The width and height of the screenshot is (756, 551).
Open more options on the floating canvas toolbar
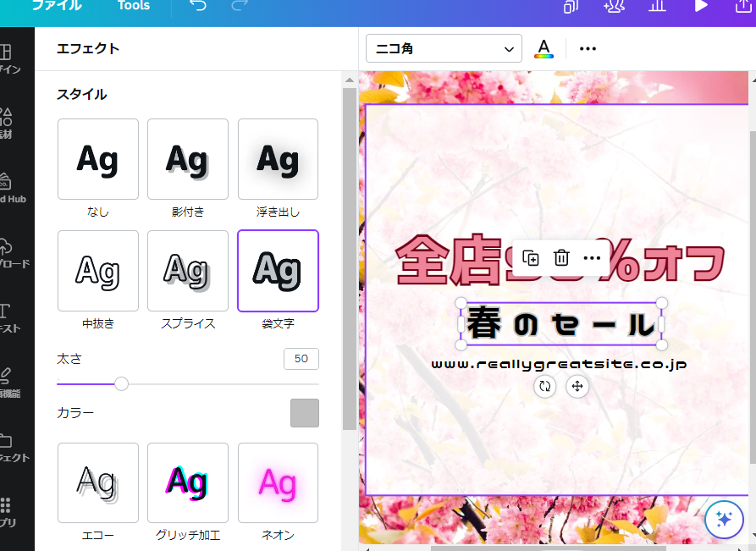point(592,258)
